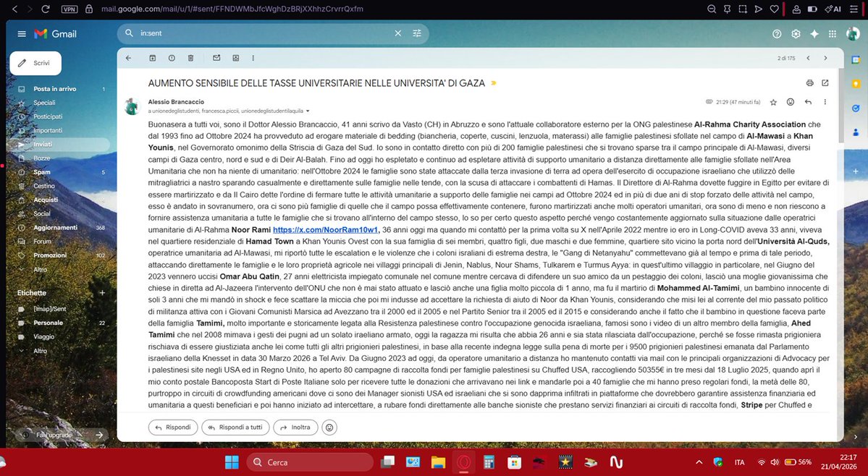Screen dimensions: 868x476
Task: Reload the page in the browser
Action: [46, 9]
